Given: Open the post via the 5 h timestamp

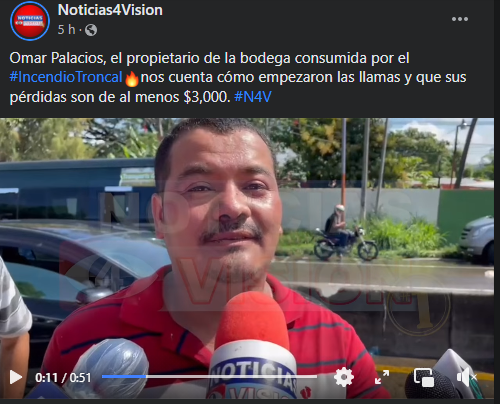Looking at the screenshot, I should (66, 30).
